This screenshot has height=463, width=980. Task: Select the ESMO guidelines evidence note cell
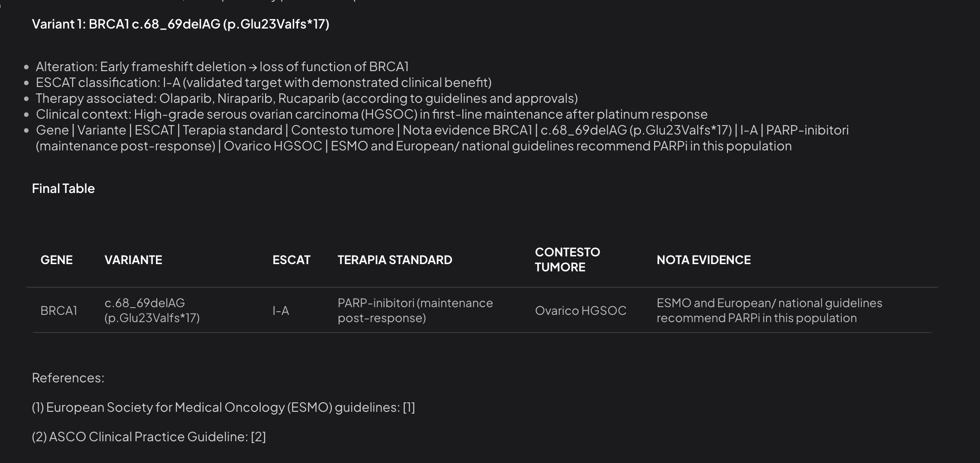coord(769,310)
